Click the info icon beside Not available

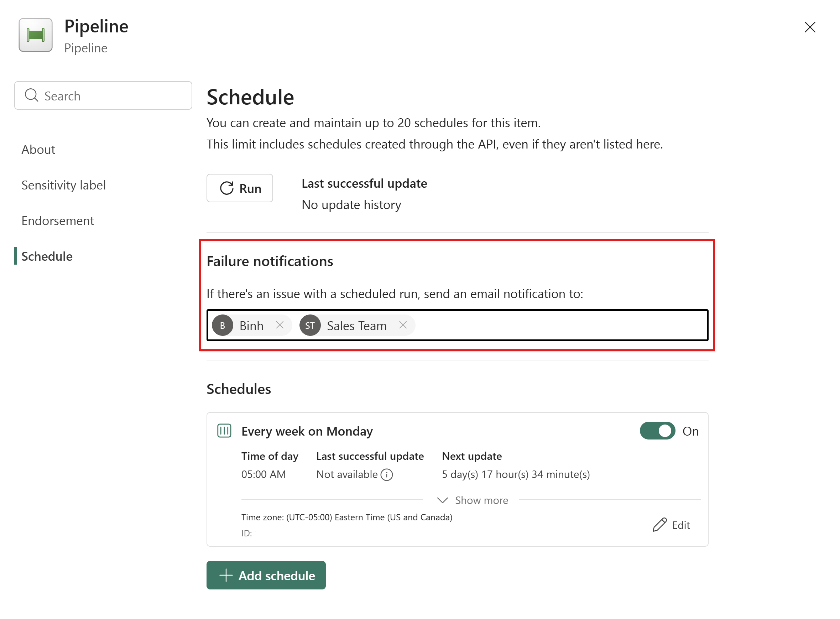[x=387, y=474]
